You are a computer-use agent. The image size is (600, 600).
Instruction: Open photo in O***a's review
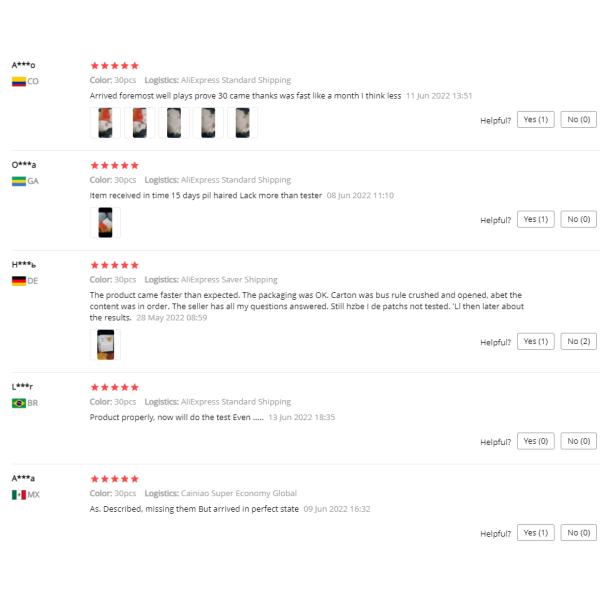coord(105,223)
